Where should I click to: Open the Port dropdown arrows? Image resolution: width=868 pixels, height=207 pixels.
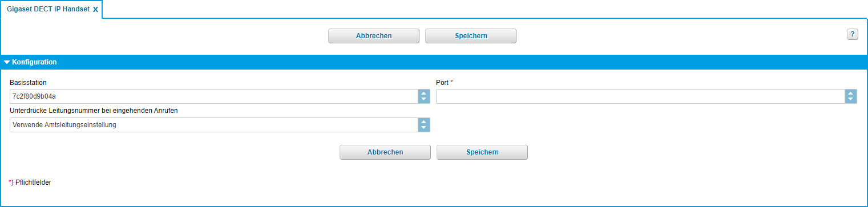[x=850, y=96]
